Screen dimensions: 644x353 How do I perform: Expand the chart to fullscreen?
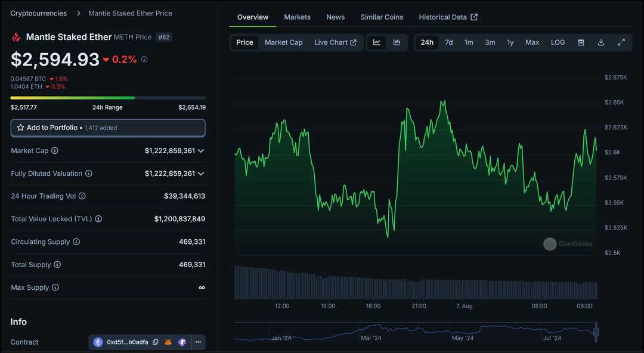[621, 42]
